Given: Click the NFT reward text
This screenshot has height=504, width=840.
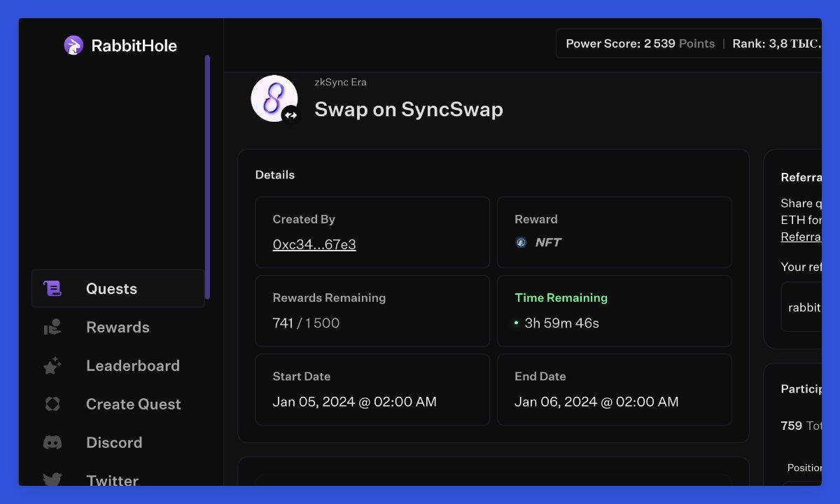Looking at the screenshot, I should (548, 242).
